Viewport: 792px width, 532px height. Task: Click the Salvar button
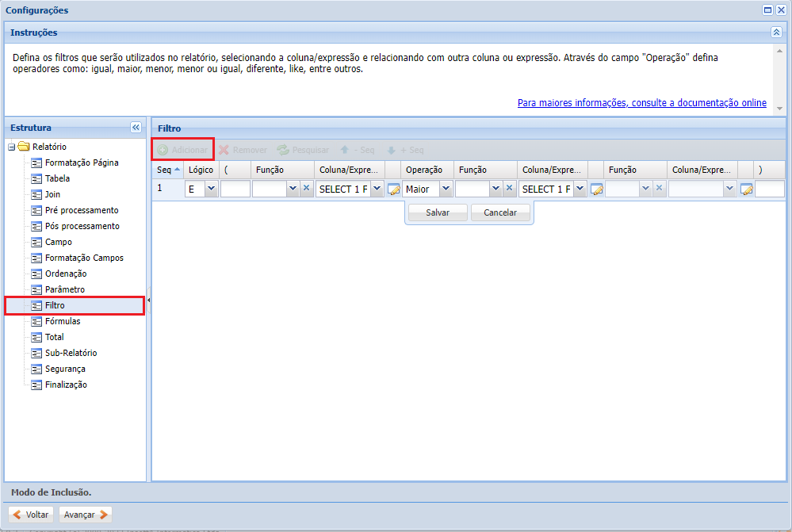pyautogui.click(x=437, y=212)
